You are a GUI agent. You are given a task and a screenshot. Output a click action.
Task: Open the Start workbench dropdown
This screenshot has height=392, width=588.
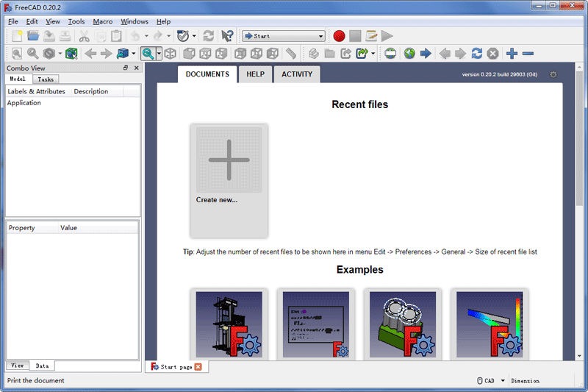pos(283,35)
